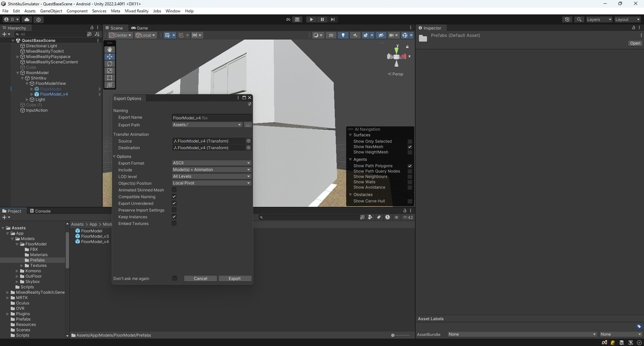The height and width of the screenshot is (346, 644).
Task: Open the Export Format dropdown
Action: (x=211, y=163)
